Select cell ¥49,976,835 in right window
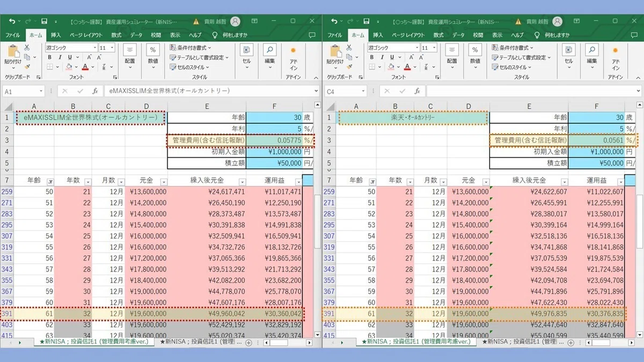 (x=529, y=314)
